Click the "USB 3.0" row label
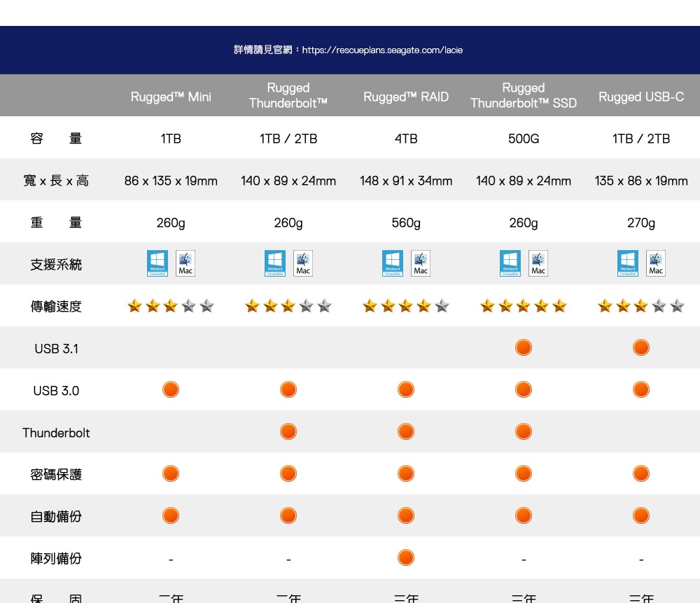The image size is (700, 603). point(56,391)
